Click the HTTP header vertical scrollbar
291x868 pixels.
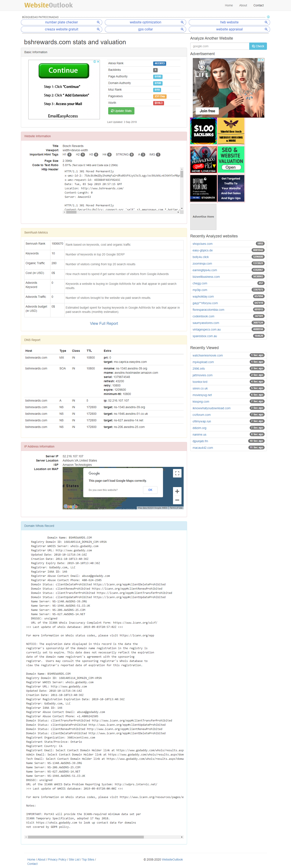(182, 189)
